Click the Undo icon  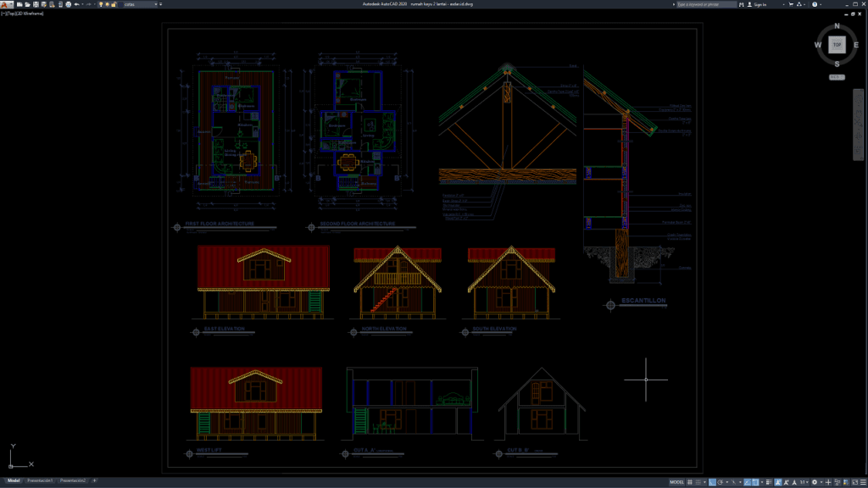click(76, 4)
